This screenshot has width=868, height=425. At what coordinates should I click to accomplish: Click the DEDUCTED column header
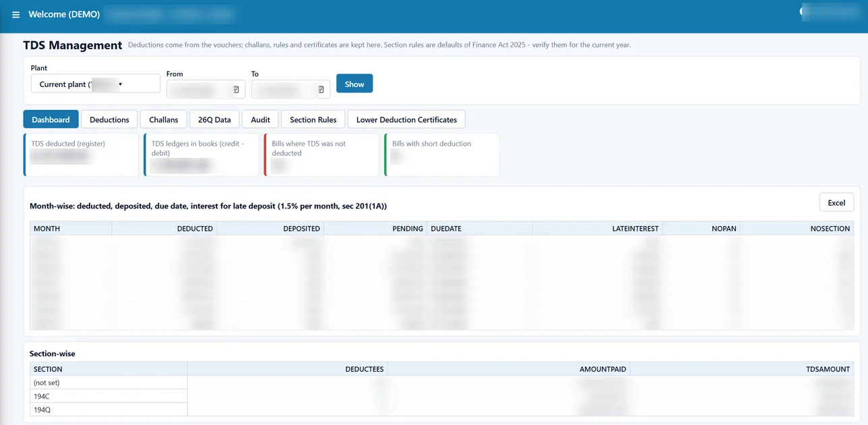click(x=164, y=229)
